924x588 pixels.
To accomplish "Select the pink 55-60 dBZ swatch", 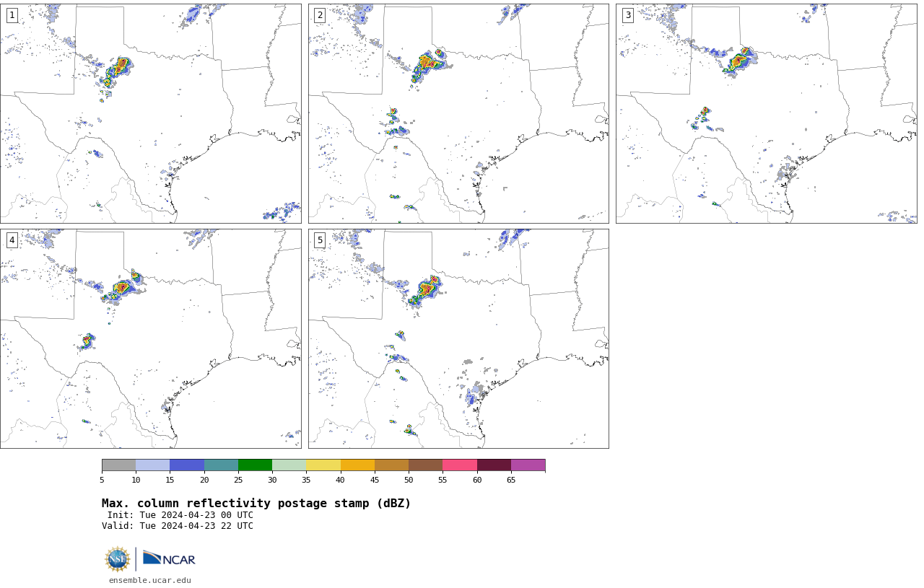I will coord(460,465).
